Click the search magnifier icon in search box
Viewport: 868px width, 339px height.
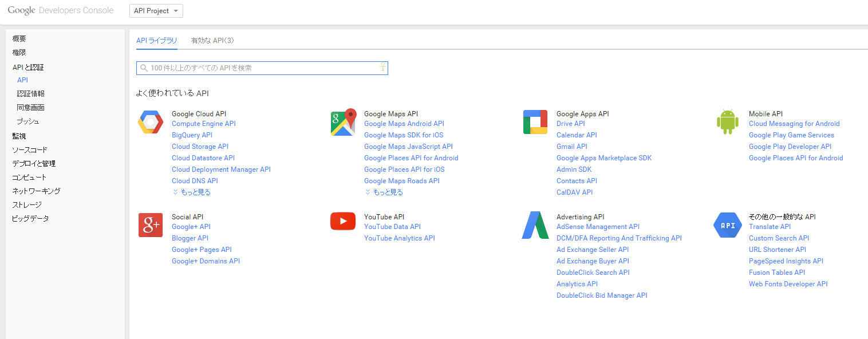(144, 68)
